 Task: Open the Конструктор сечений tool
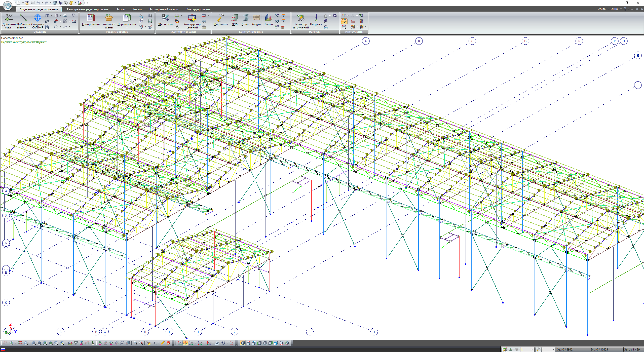[x=192, y=18]
